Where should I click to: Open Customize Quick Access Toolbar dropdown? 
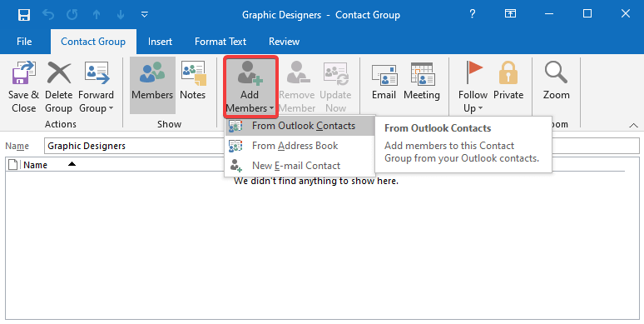click(144, 15)
